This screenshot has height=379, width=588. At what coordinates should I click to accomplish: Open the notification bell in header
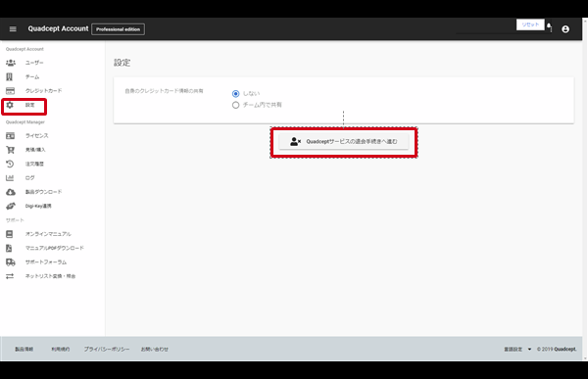tap(549, 26)
